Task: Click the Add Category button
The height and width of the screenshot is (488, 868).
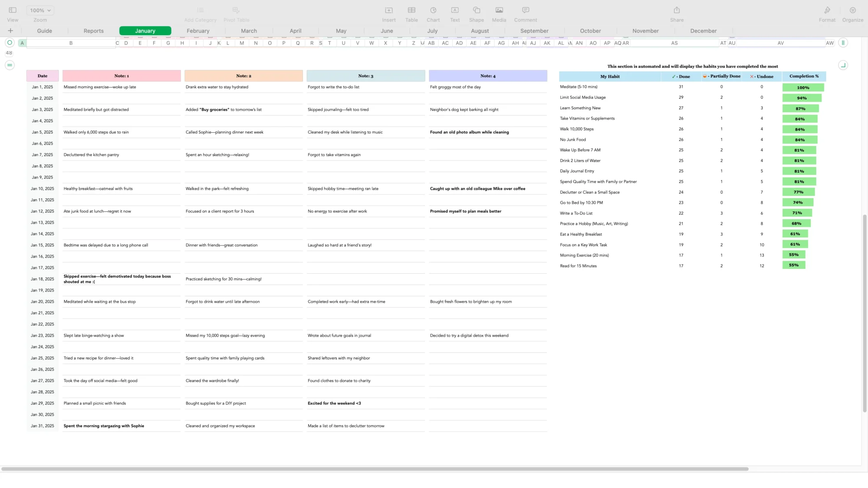Action: point(201,13)
